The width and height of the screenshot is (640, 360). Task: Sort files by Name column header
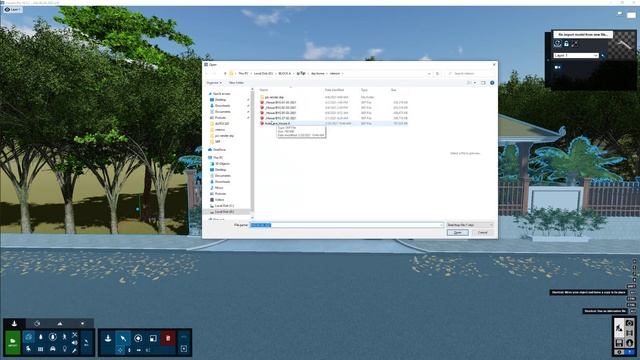tap(264, 90)
